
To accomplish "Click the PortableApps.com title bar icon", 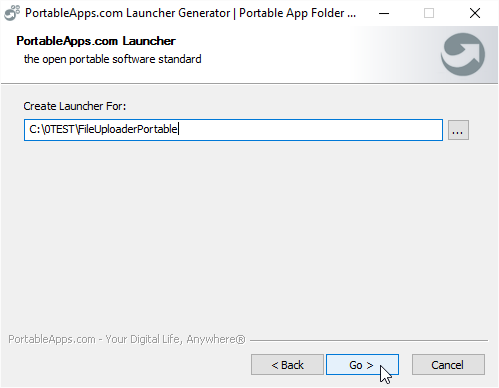I will pos(12,13).
